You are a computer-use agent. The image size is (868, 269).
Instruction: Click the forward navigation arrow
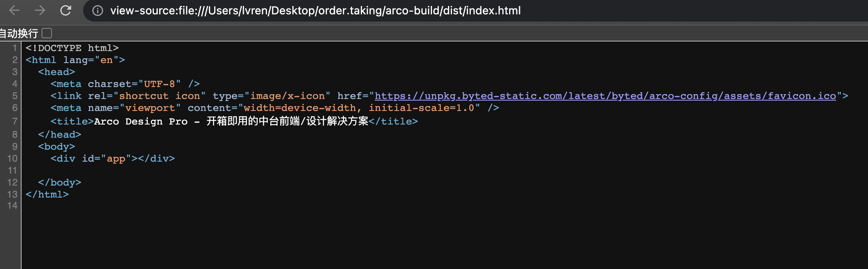[x=40, y=11]
